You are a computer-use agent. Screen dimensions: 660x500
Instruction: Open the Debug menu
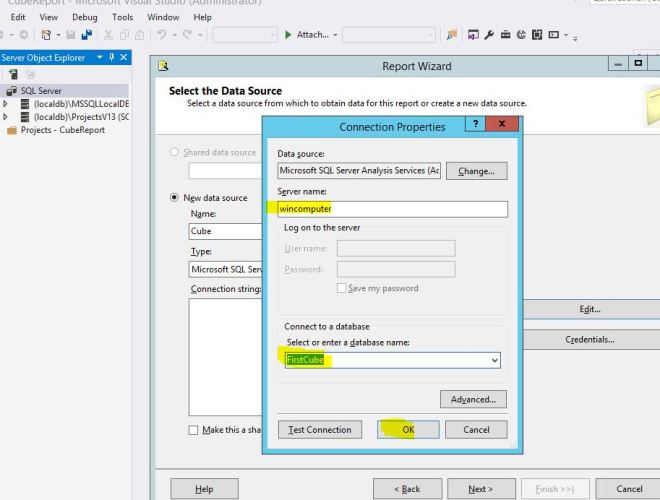85,17
